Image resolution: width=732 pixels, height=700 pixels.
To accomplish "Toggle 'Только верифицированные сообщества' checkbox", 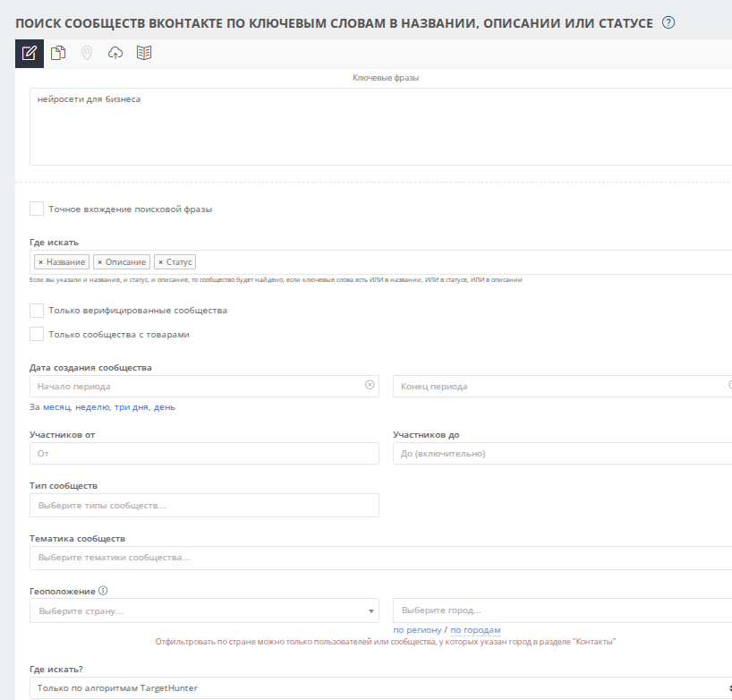I will click(37, 311).
